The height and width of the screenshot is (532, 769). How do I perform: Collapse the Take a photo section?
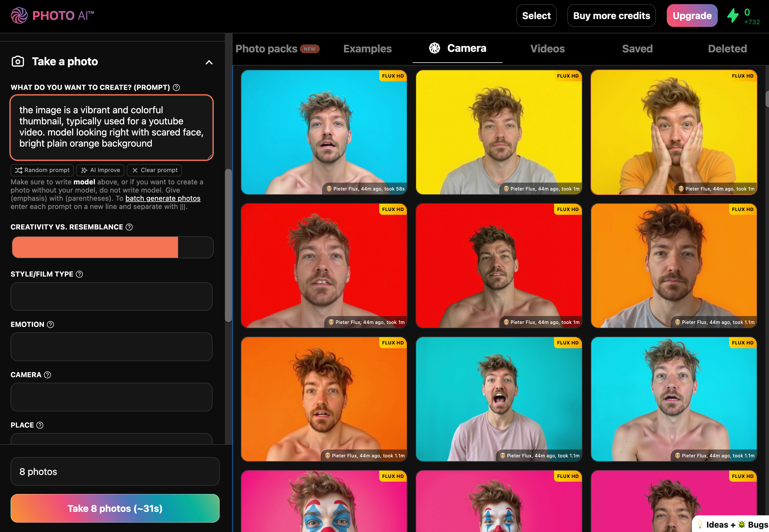(x=209, y=62)
